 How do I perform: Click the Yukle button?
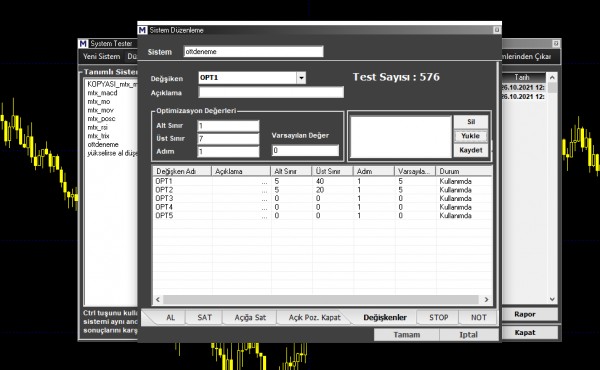point(471,136)
